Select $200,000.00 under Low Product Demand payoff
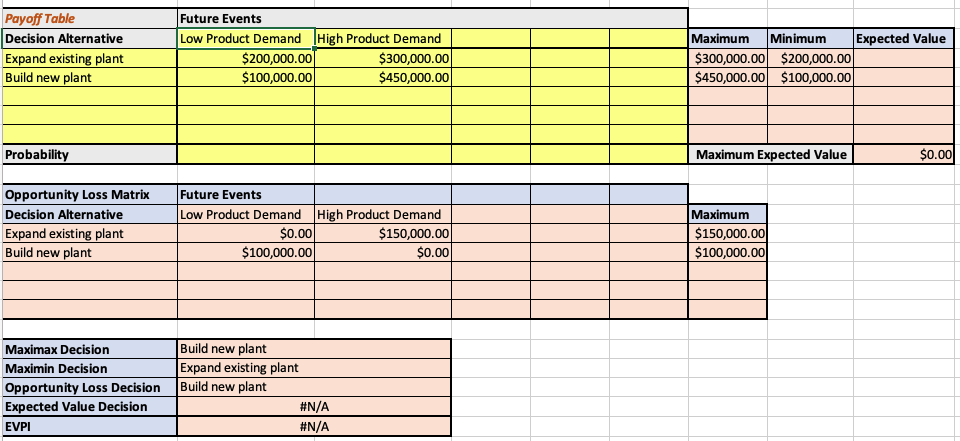The height and width of the screenshot is (441, 960). (246, 59)
